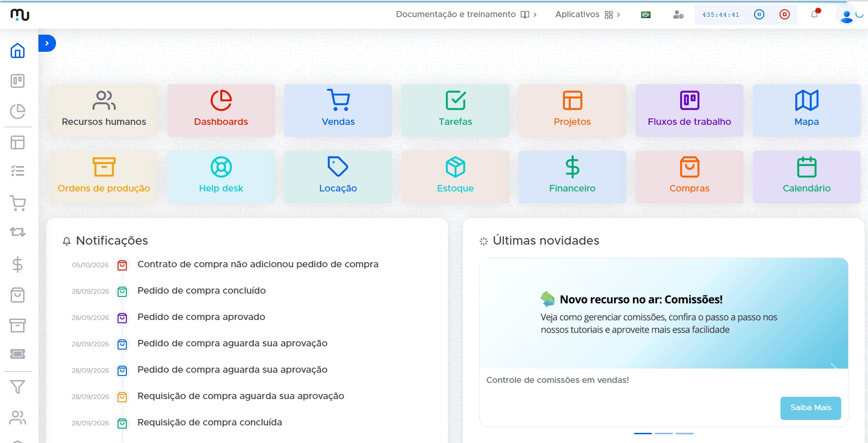Screen dimensions: 868x443
Task: Open the Tarefas module tile
Action: (x=456, y=111)
